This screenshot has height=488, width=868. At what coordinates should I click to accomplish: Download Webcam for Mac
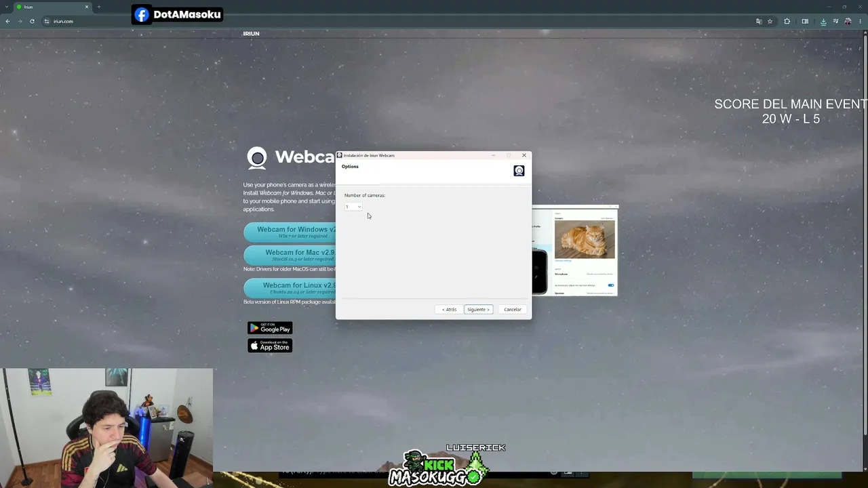(290, 255)
